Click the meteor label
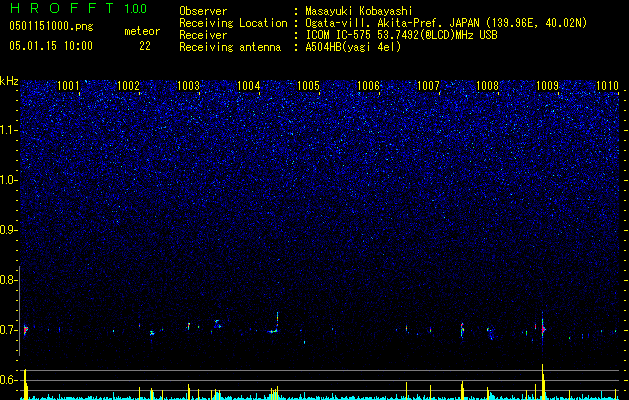 click(142, 31)
